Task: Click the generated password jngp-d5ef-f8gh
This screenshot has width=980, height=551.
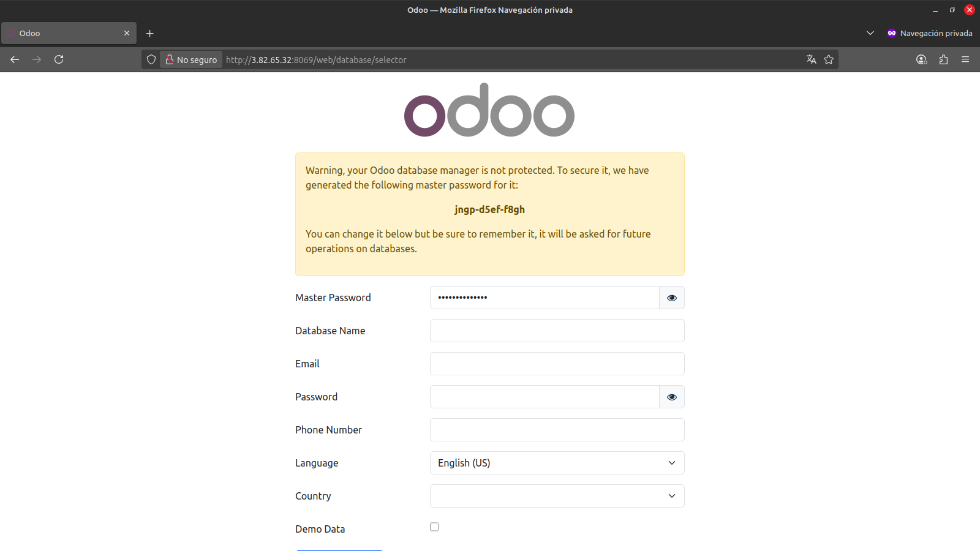Action: point(489,209)
